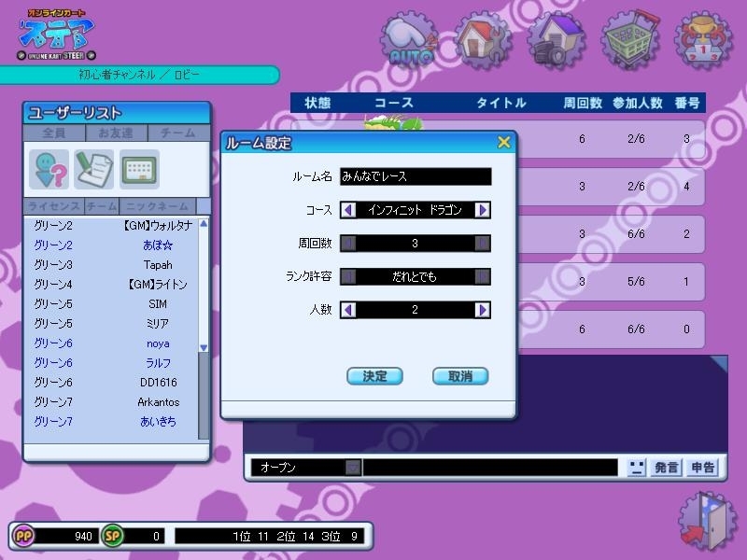Click the PP points coin icon
The image size is (747, 560).
pyautogui.click(x=24, y=536)
